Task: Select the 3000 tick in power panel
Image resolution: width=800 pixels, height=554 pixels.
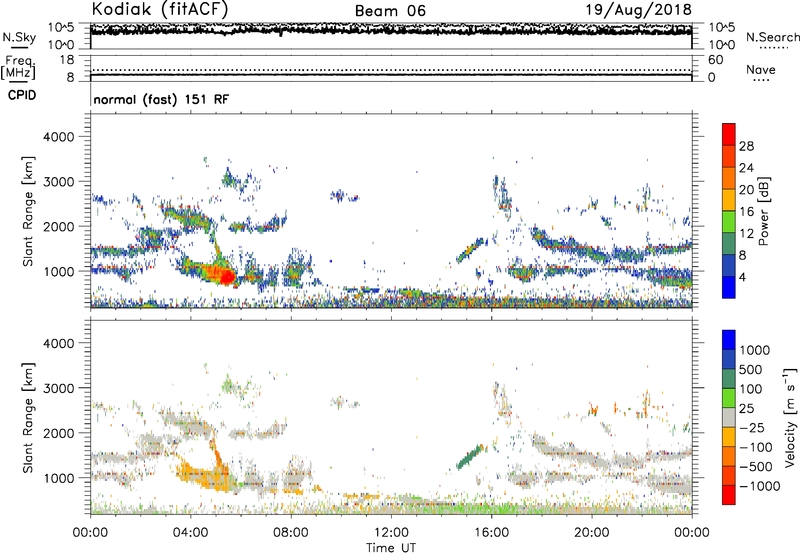Action: [59, 182]
